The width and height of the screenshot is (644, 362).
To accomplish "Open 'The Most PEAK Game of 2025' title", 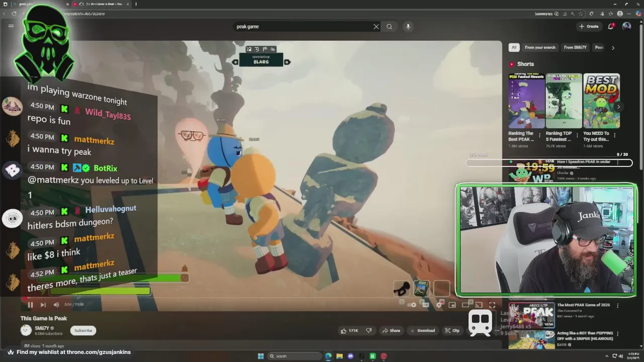I will coord(584,305).
